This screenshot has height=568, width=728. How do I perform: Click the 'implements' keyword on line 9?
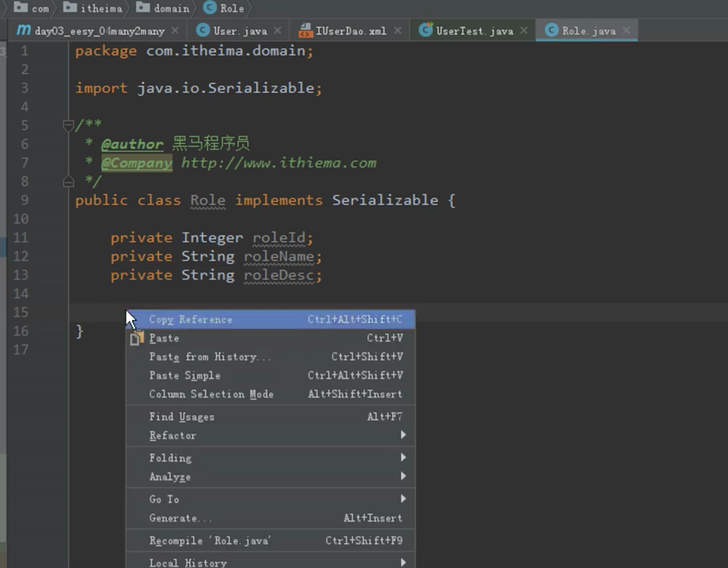click(x=279, y=200)
